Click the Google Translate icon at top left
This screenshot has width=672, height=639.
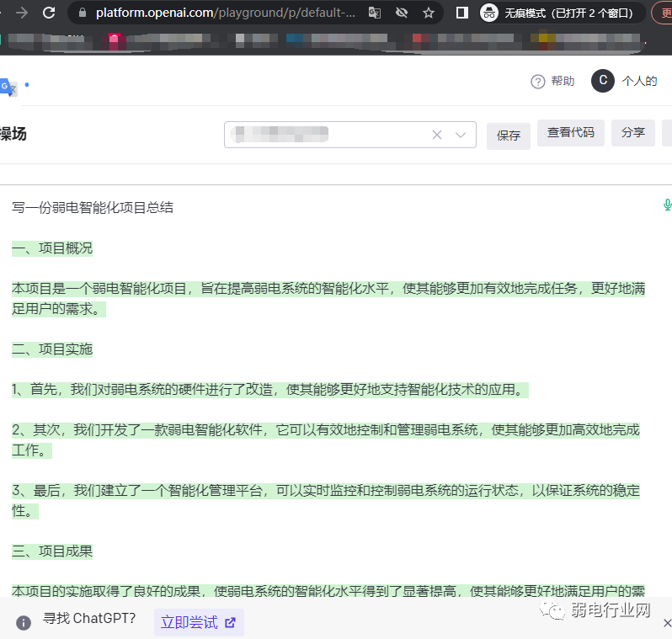8,87
